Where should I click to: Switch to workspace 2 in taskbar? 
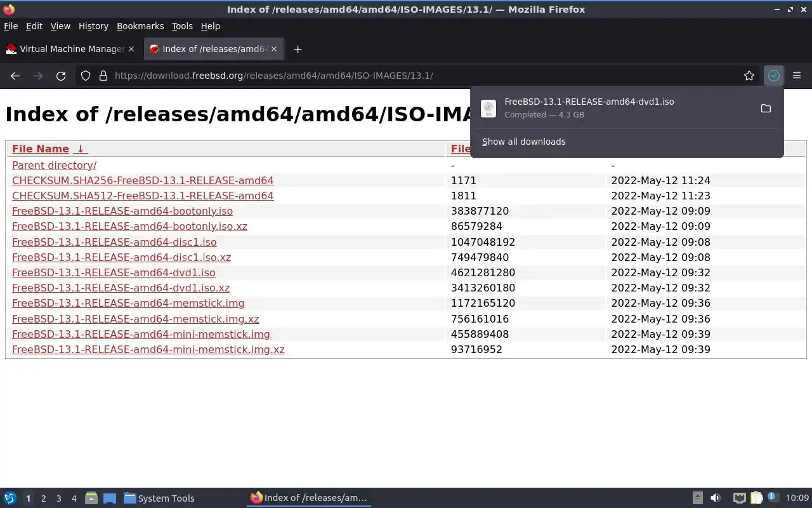(x=43, y=498)
